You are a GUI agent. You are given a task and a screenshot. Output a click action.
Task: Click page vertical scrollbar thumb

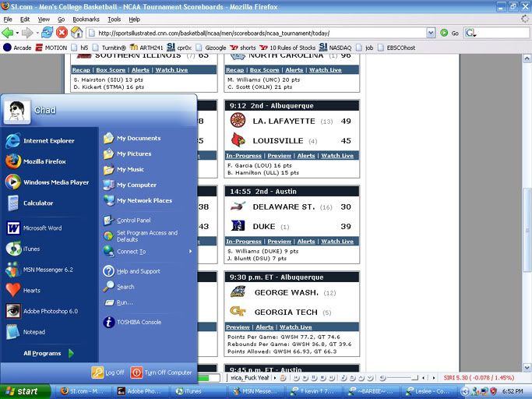[x=527, y=230]
